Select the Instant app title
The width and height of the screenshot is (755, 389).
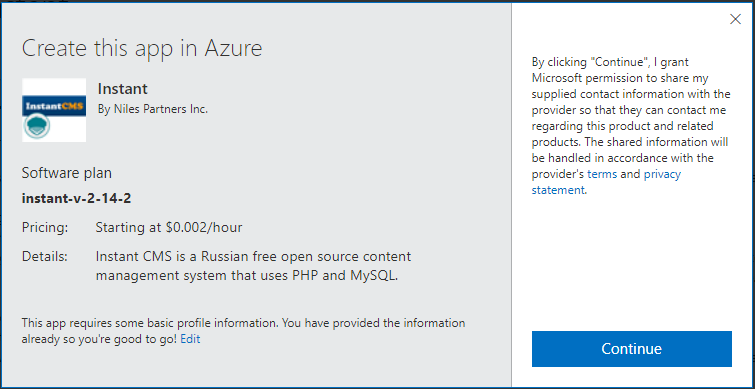pyautogui.click(x=122, y=89)
